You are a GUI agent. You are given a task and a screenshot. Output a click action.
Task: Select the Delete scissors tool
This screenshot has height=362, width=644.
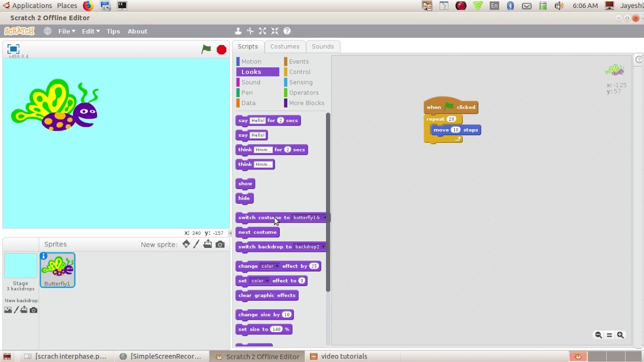[x=250, y=31]
